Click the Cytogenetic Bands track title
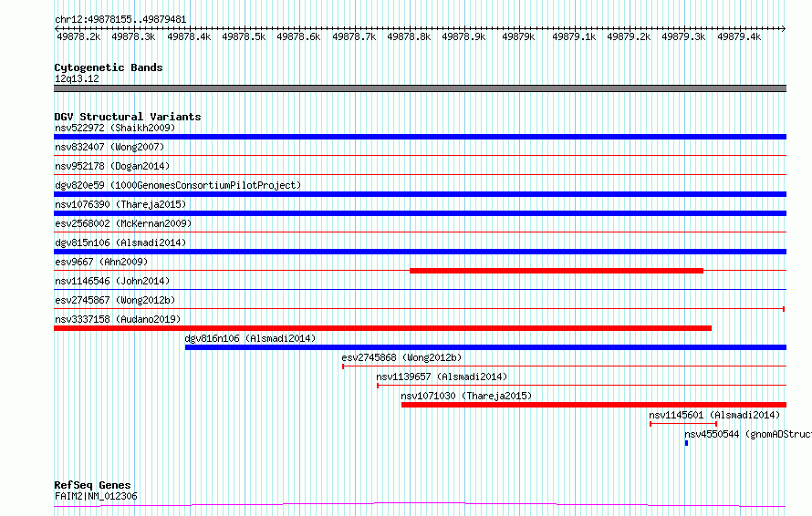Viewport: 812px width, 516px height. (x=109, y=67)
